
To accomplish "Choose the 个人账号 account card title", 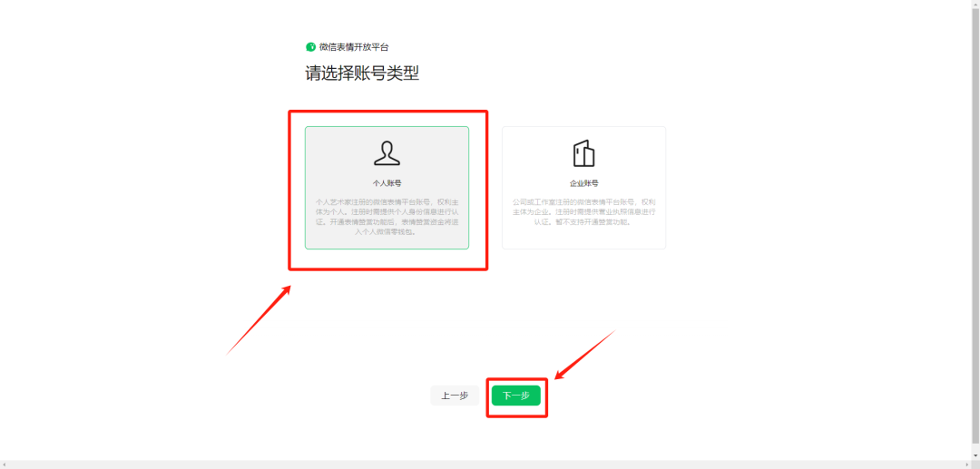I will pyautogui.click(x=387, y=183).
